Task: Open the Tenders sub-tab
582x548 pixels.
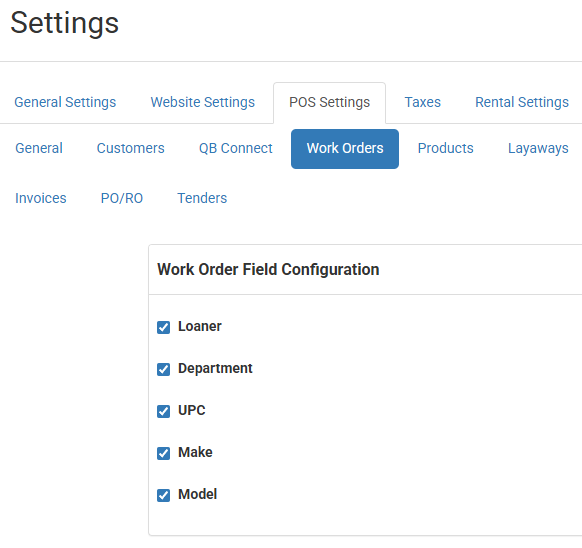Action: tap(202, 198)
